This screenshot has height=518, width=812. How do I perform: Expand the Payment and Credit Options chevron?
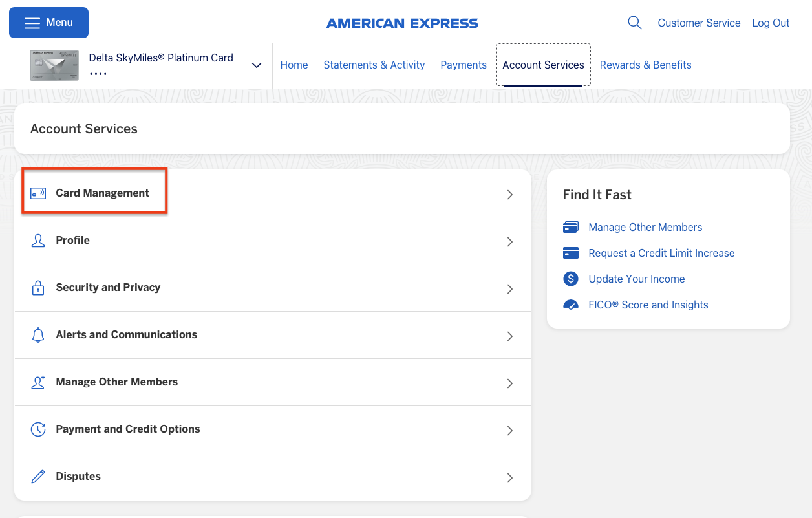point(510,431)
